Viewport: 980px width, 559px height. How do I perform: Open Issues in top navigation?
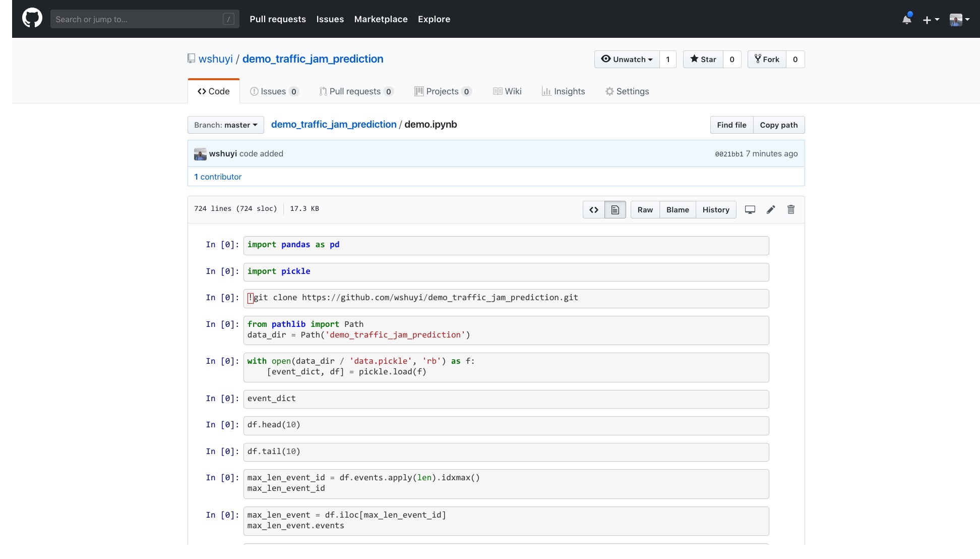click(x=330, y=19)
